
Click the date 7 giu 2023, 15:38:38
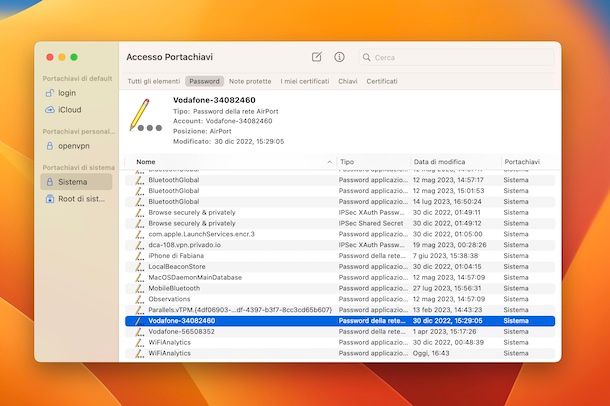tap(445, 256)
